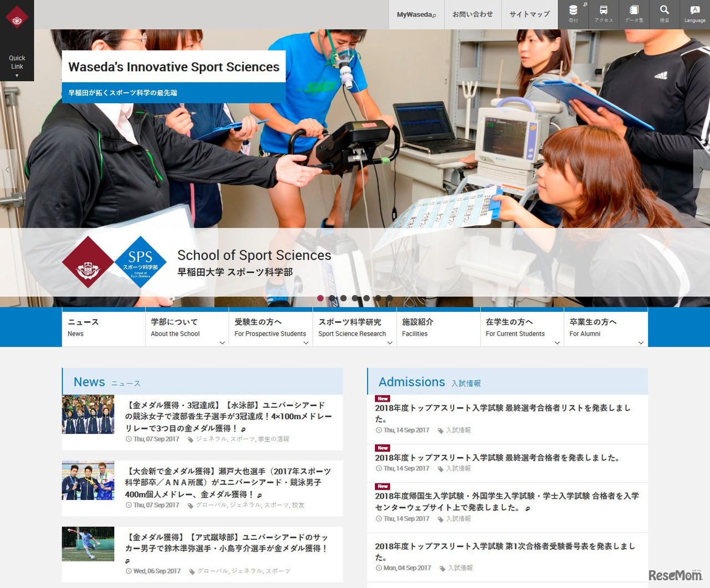The width and height of the screenshot is (710, 588).
Task: Click the New badge on top Admissions entry
Action: pos(382,398)
